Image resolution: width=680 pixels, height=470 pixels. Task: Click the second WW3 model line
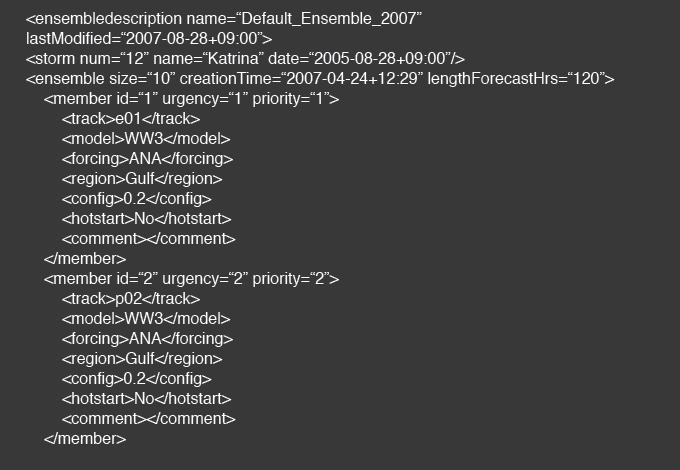coord(146,319)
